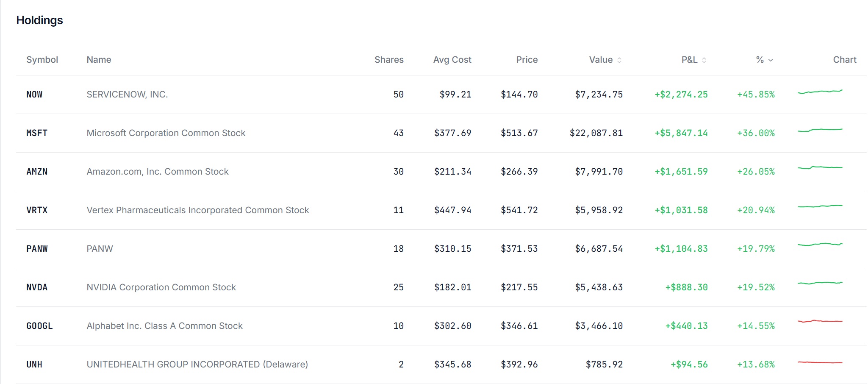Screen dimensions: 868x384
Task: Click VRTX price $541.72
Action: click(519, 210)
